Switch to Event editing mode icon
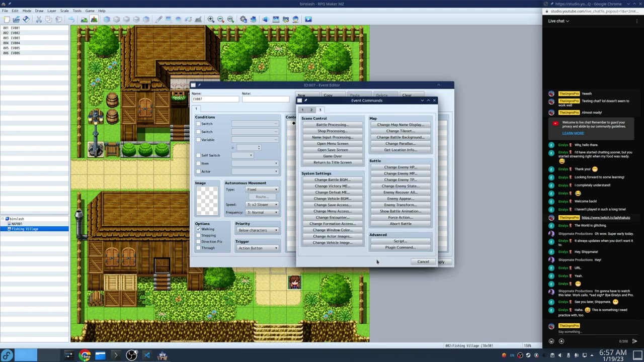Screen dimensions: 644x362 coord(94,19)
